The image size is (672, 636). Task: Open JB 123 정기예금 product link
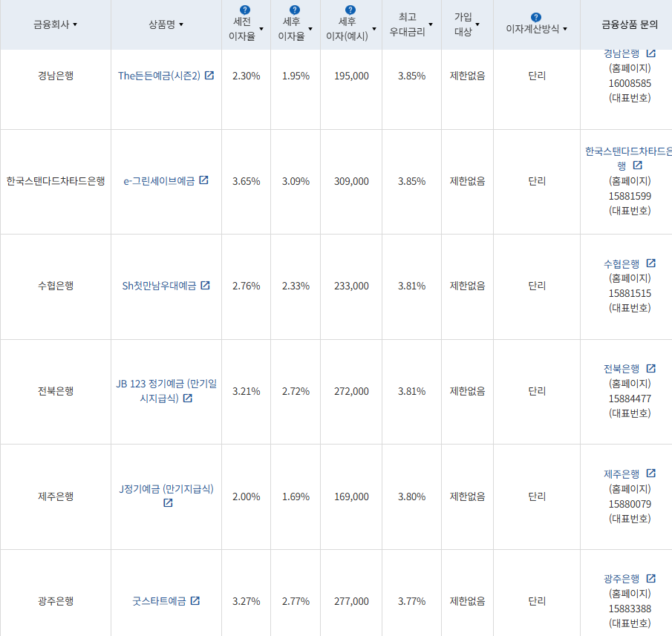166,390
